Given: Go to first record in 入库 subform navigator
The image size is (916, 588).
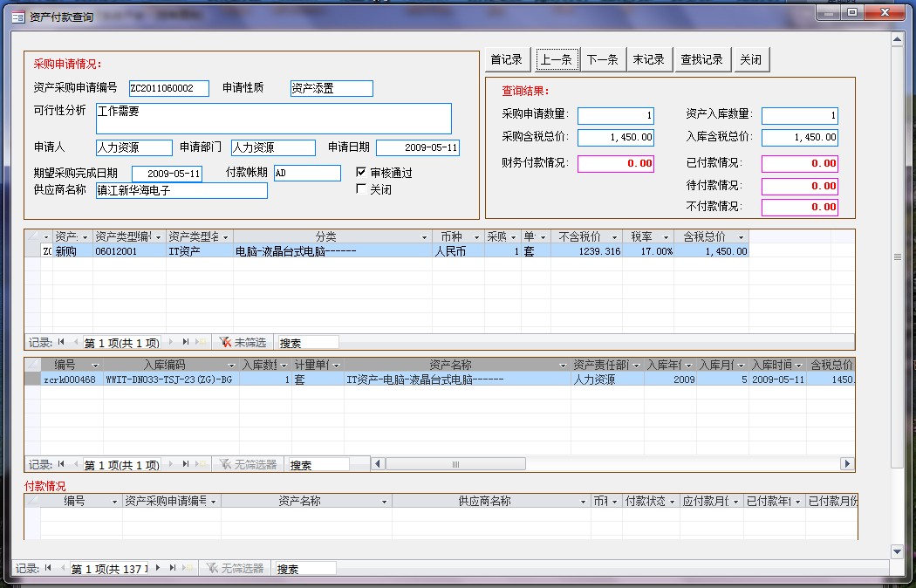Looking at the screenshot, I should coord(61,464).
